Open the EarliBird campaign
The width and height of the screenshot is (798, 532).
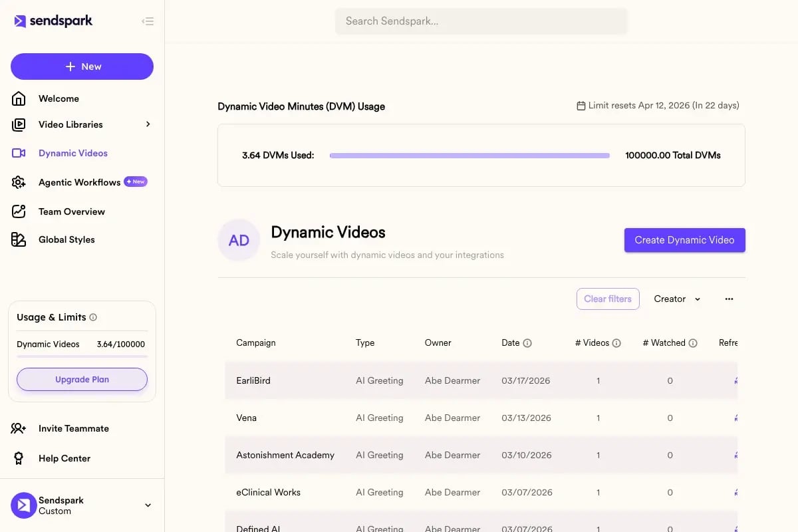[x=253, y=380]
